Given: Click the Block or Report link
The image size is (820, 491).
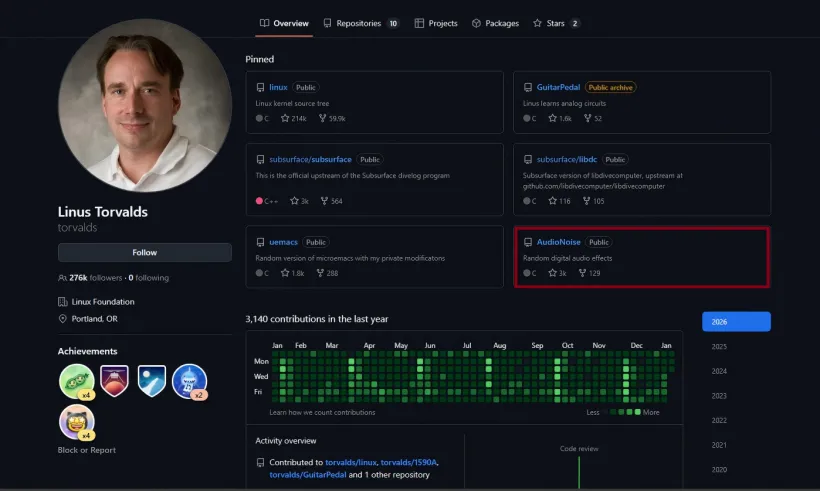Looking at the screenshot, I should 87,450.
